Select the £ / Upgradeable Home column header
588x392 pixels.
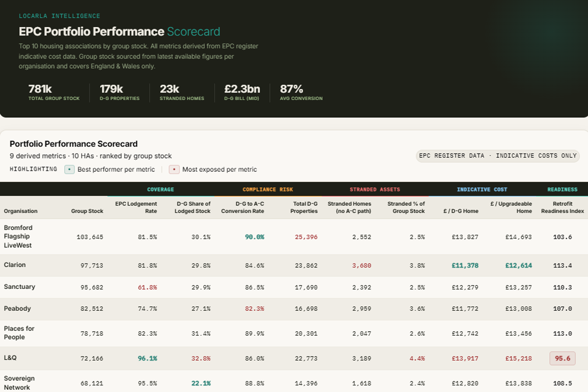tap(511, 207)
